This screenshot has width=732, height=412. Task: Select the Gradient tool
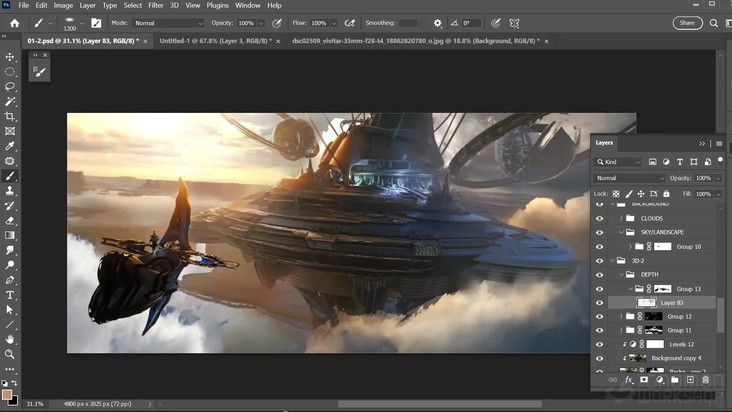coord(10,235)
